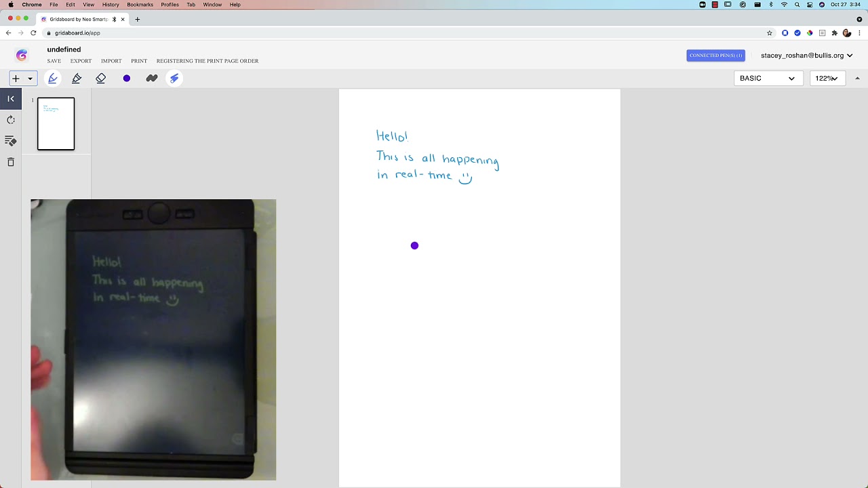Click the Connected Pen(s) button
This screenshot has height=488, width=868.
pyautogui.click(x=715, y=56)
